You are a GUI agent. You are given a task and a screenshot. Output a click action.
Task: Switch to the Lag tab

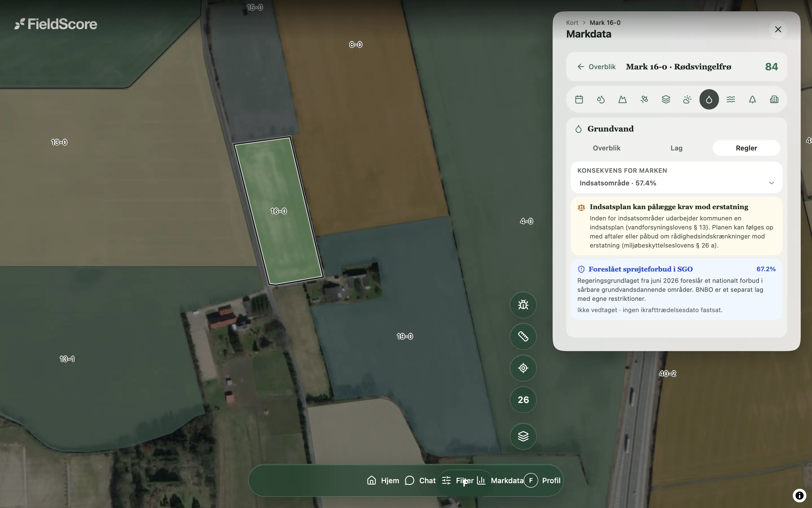click(x=676, y=148)
